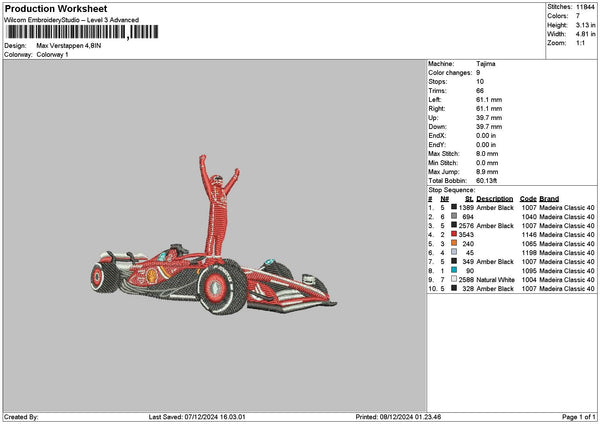Select stitch count 694 in row 2

tap(468, 217)
